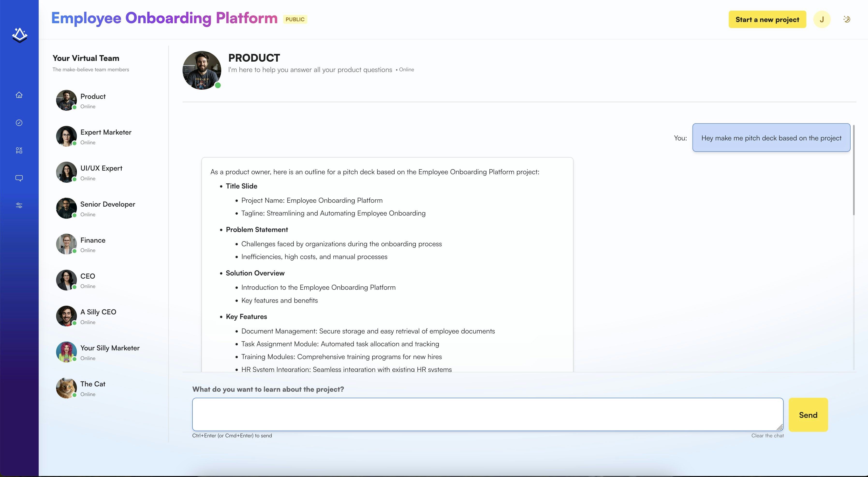Toggle dark mode moon icon
This screenshot has height=477, width=868.
point(847,19)
